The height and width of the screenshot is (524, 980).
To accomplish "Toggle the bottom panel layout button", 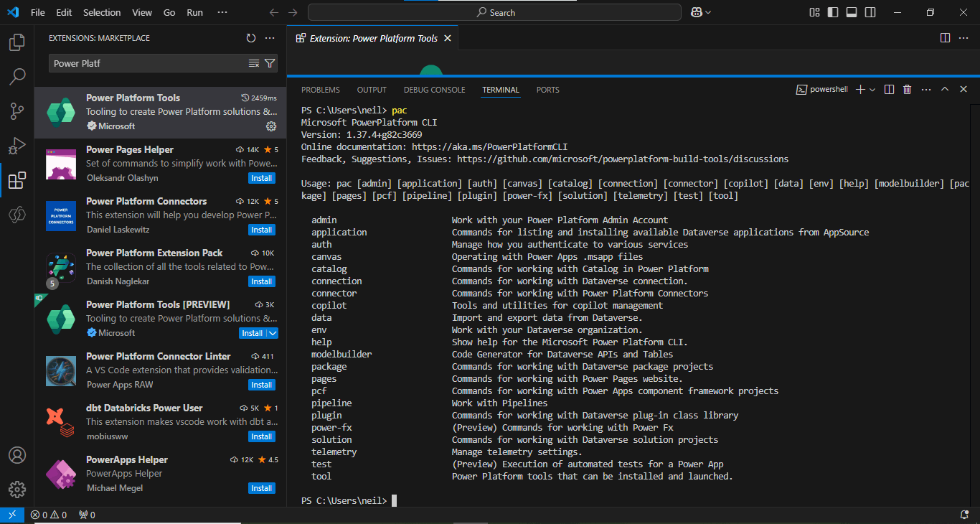I will pos(852,12).
